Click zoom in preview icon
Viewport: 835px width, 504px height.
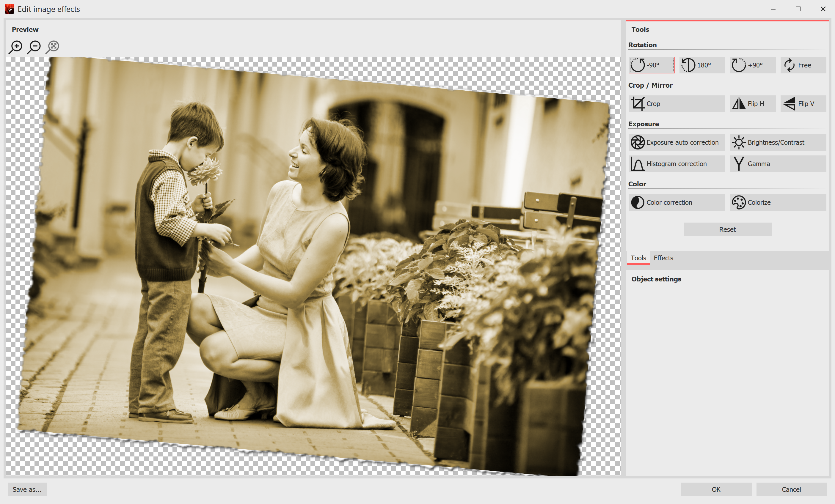coord(16,46)
